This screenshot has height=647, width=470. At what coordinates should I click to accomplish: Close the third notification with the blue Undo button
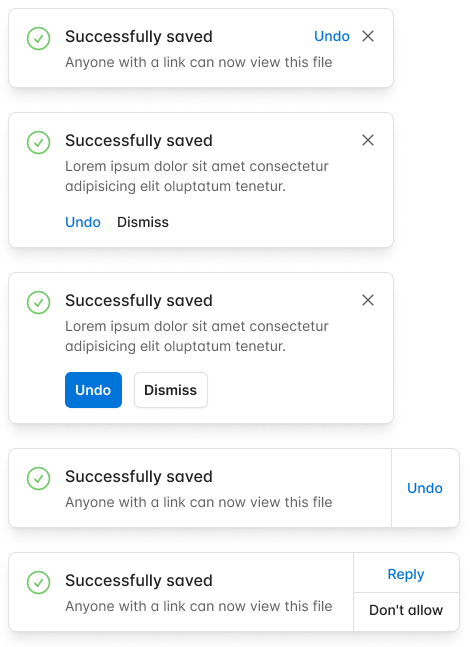click(368, 300)
